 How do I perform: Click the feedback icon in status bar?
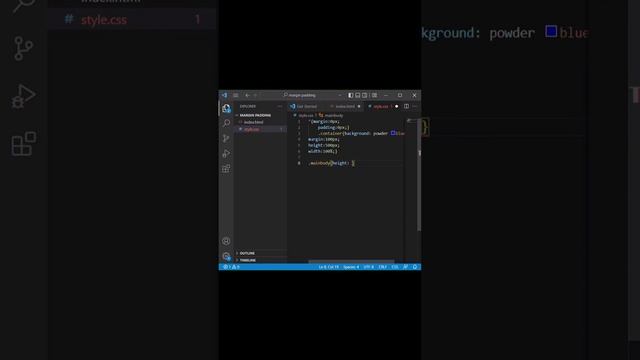[x=405, y=267]
